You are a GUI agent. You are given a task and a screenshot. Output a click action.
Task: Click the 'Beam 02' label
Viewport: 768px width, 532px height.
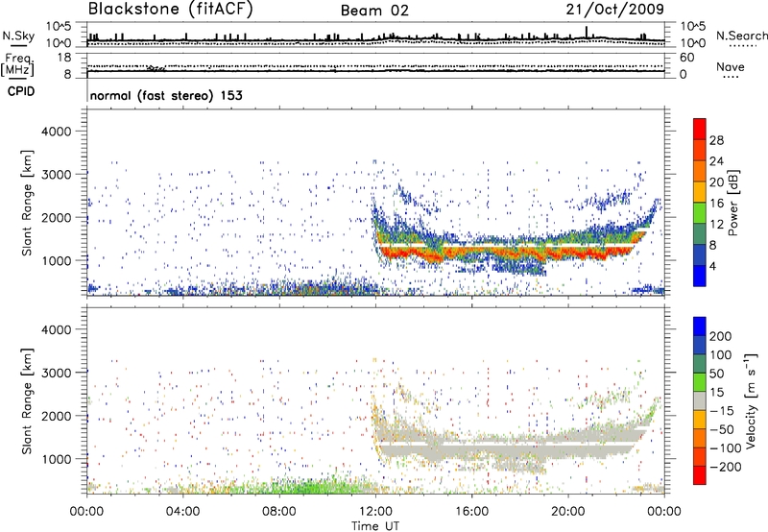point(374,11)
